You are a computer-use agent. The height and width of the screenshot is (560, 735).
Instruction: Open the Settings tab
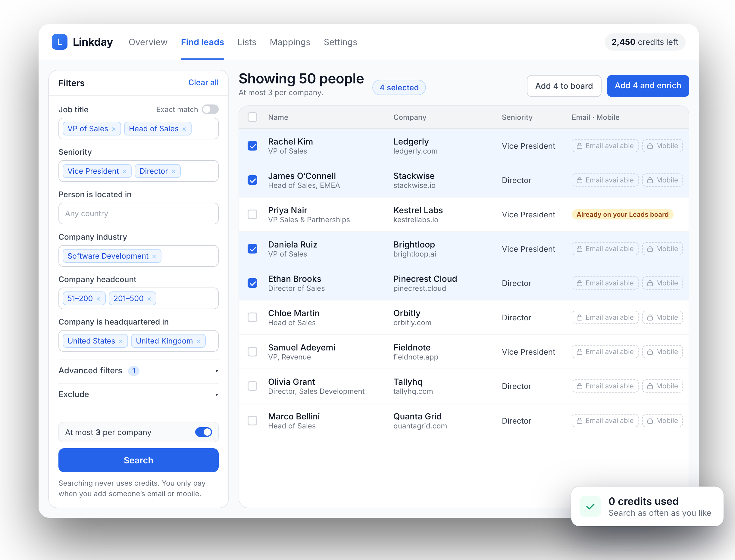coord(340,42)
